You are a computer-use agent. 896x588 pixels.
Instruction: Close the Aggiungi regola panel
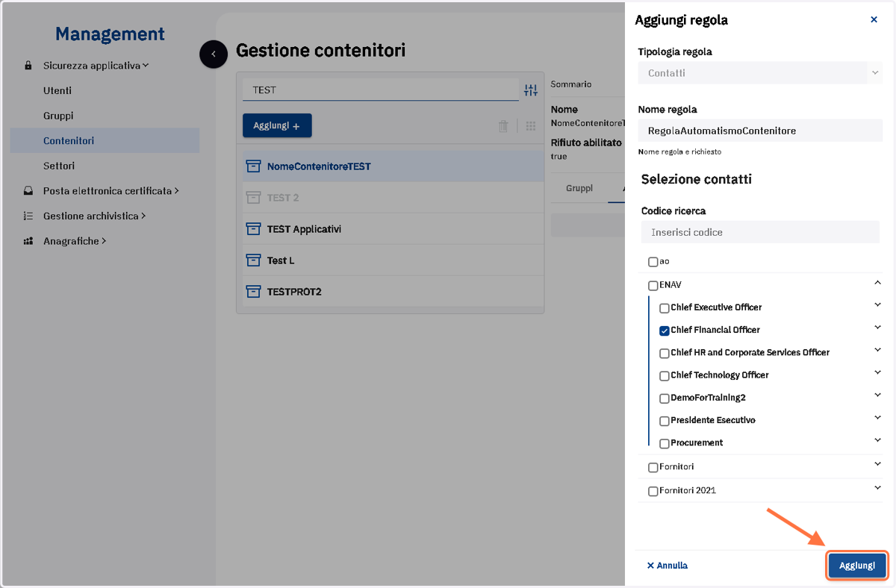click(874, 20)
